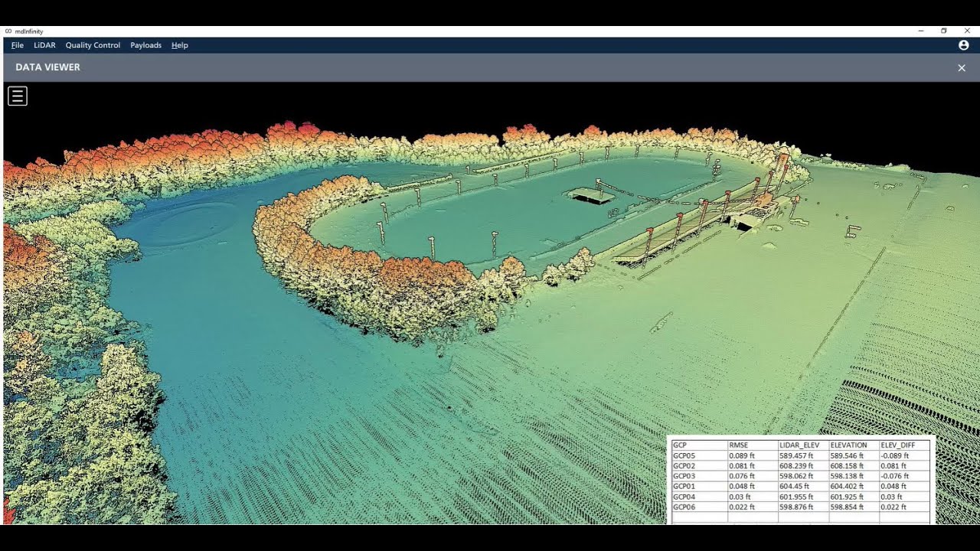
Task: Select the GCP01 row label
Action: pos(699,486)
